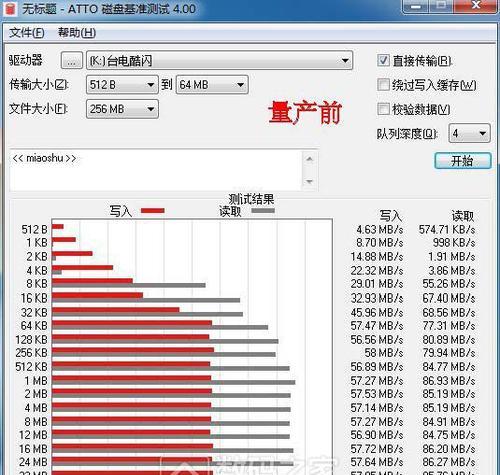The width and height of the screenshot is (500, 475).
Task: Click the 1 MB row label
Action: point(36,381)
